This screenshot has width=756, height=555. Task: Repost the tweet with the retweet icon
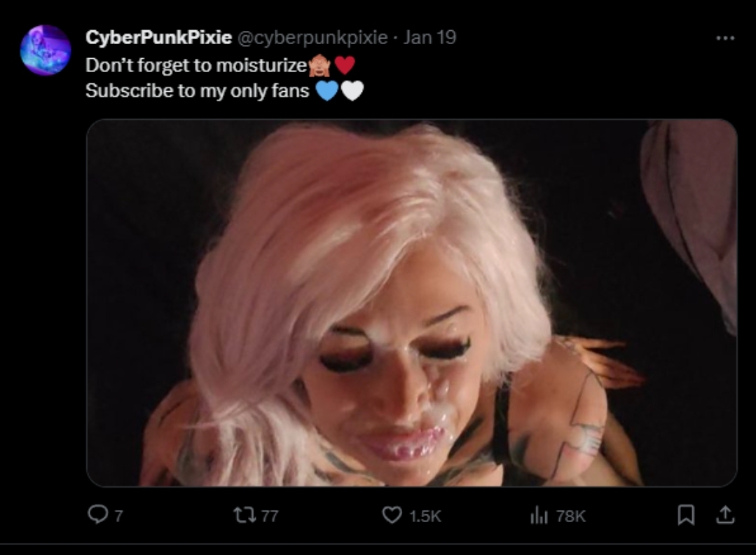(245, 515)
